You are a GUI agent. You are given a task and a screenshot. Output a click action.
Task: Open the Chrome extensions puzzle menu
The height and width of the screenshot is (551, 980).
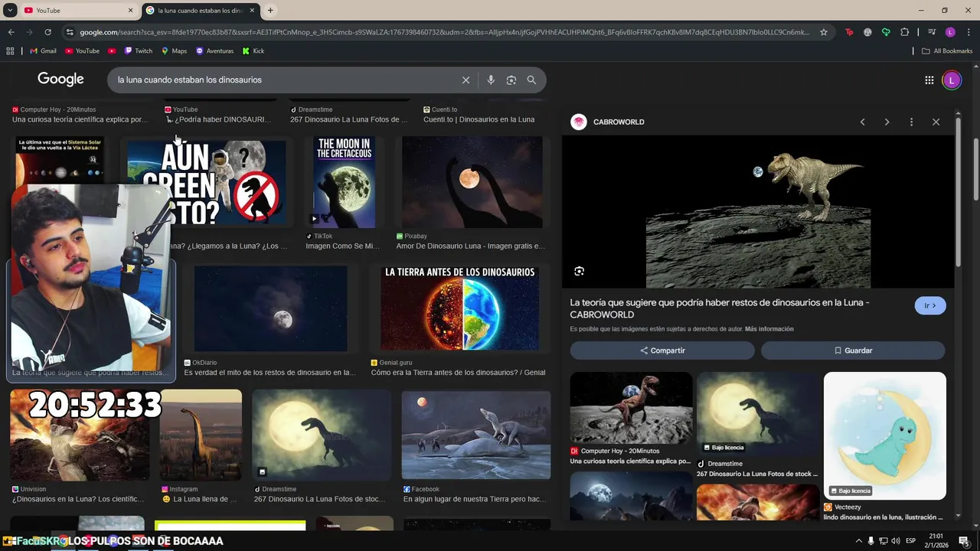tap(904, 32)
